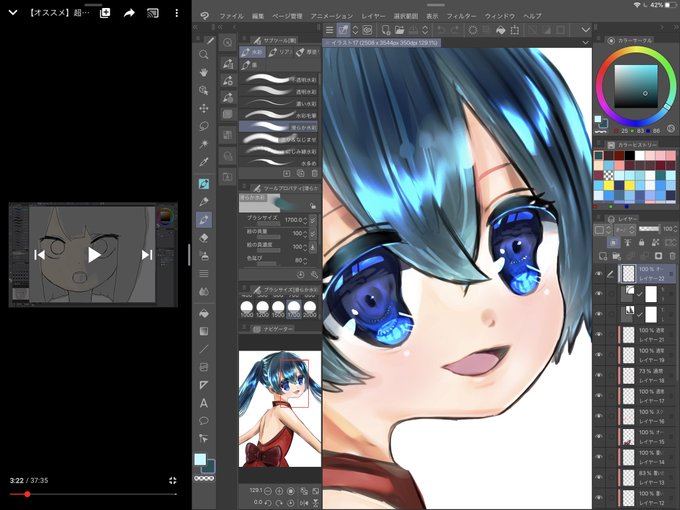The image size is (680, 510).
Task: Open the アニメーション menu
Action: (x=332, y=16)
